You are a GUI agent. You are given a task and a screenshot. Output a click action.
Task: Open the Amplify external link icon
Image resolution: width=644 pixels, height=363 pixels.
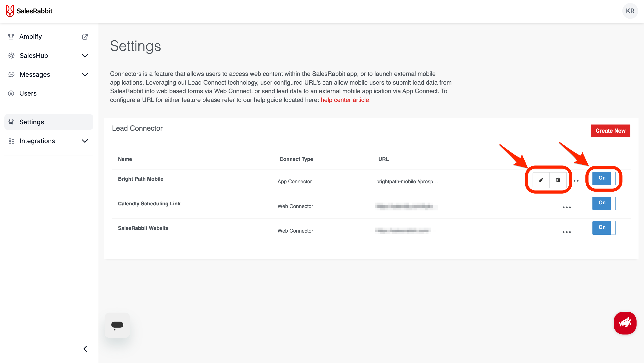[85, 37]
